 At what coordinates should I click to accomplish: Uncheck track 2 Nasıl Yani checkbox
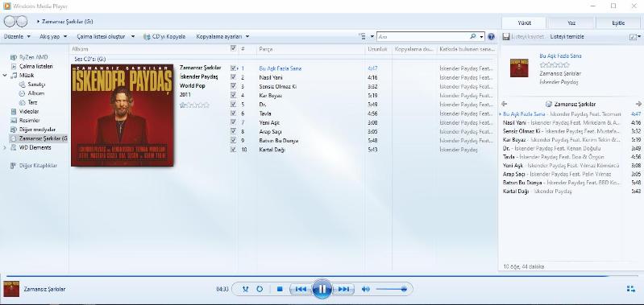233,77
